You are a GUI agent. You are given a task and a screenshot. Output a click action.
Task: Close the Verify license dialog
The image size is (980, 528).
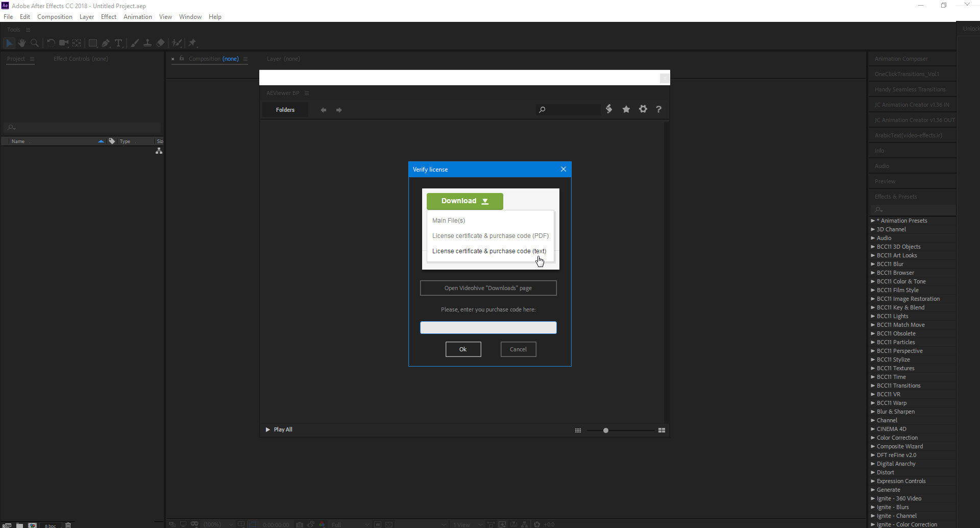click(563, 170)
